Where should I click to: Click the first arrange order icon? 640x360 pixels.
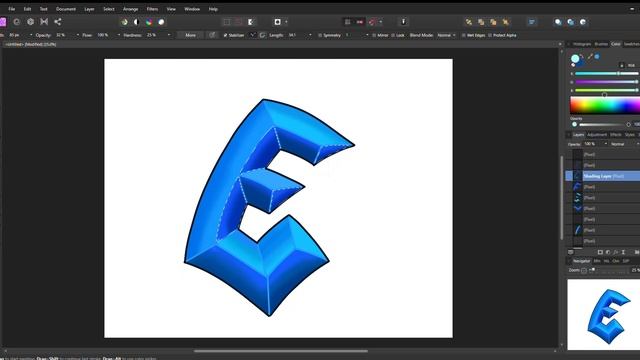click(x=469, y=22)
